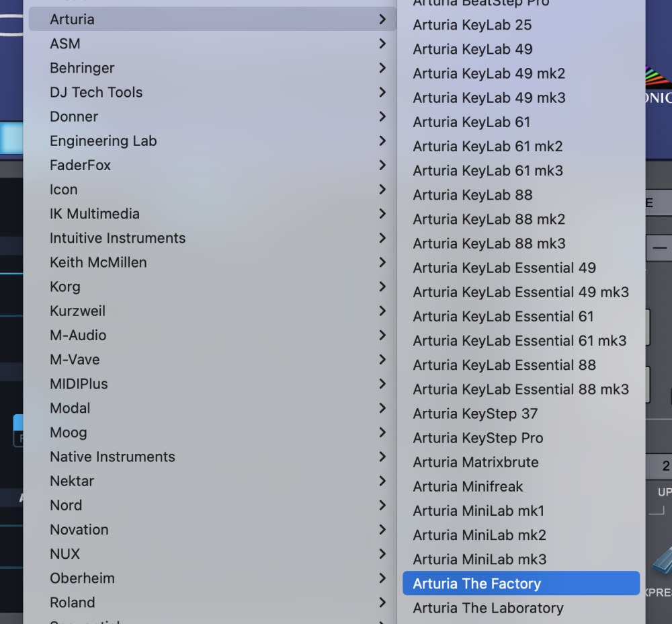Choose Arturia KeyLab 49 mk2
This screenshot has height=624, width=672.
coord(521,74)
